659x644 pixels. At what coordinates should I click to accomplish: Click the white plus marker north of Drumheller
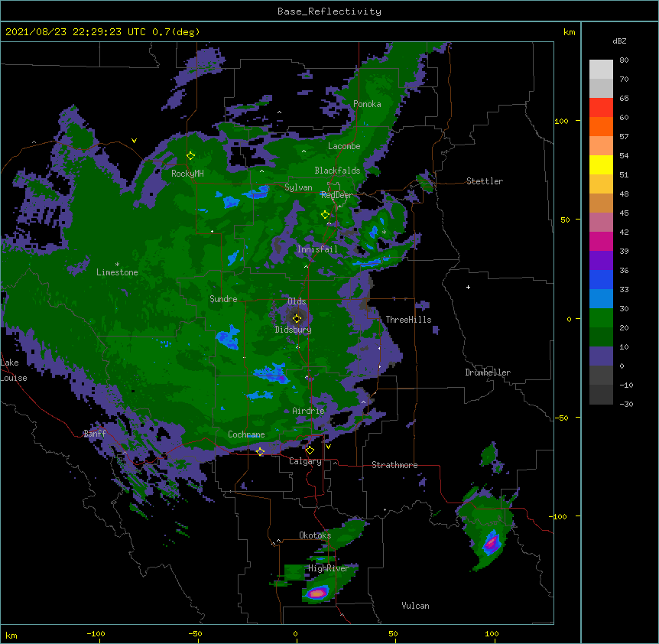click(x=468, y=287)
